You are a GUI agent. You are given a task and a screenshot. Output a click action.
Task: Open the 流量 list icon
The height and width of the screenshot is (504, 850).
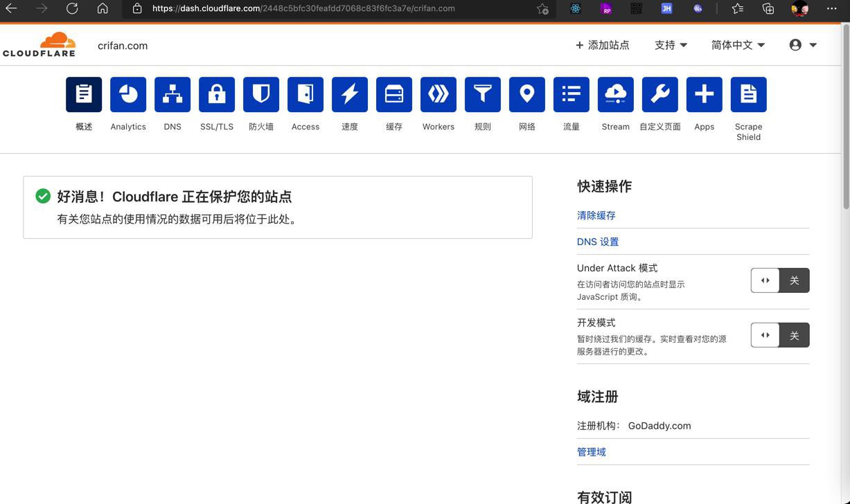pyautogui.click(x=572, y=94)
